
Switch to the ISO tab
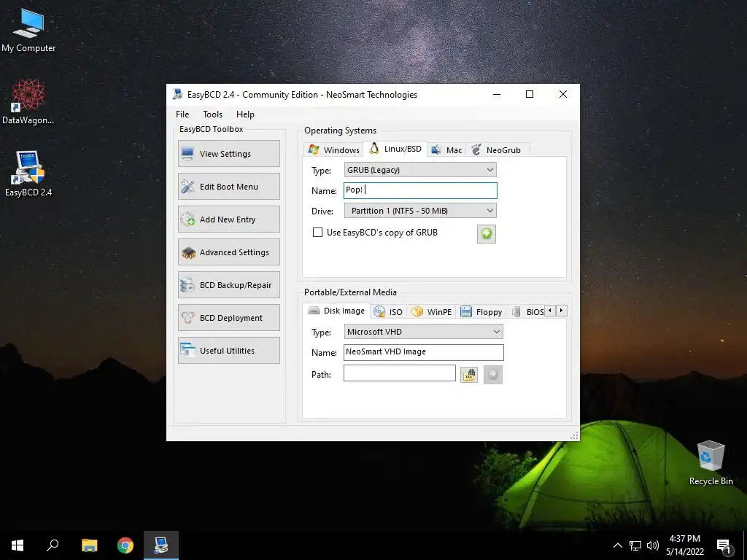click(388, 312)
